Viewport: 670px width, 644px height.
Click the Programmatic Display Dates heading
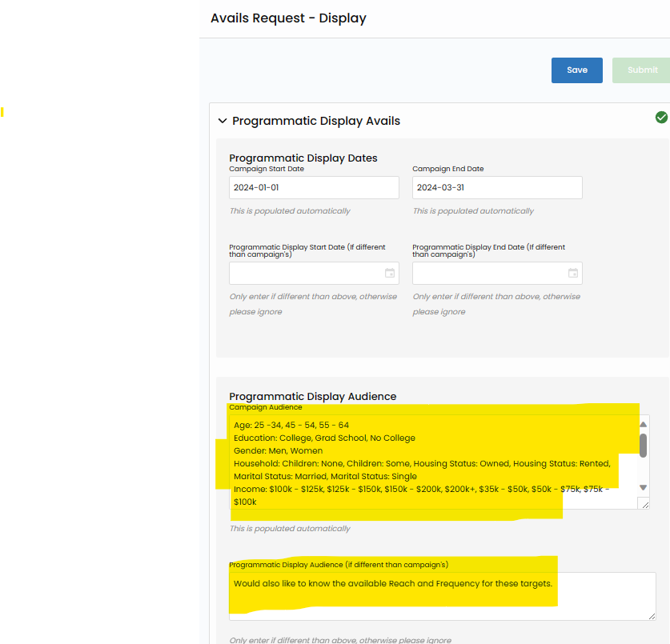303,158
